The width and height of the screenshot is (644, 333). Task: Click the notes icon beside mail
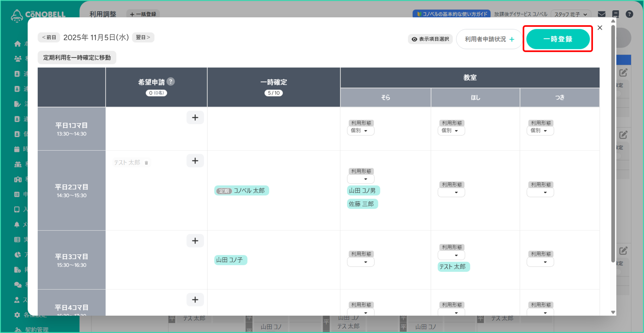[x=615, y=14]
